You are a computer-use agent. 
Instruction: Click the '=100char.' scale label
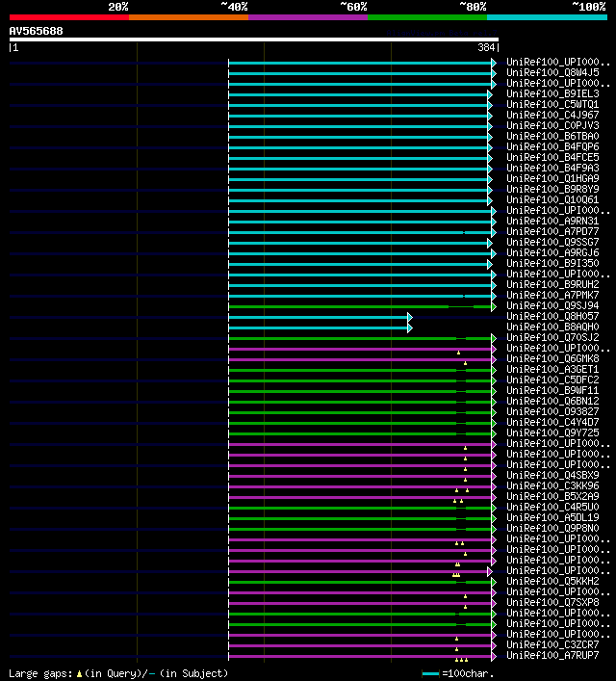pos(468,673)
